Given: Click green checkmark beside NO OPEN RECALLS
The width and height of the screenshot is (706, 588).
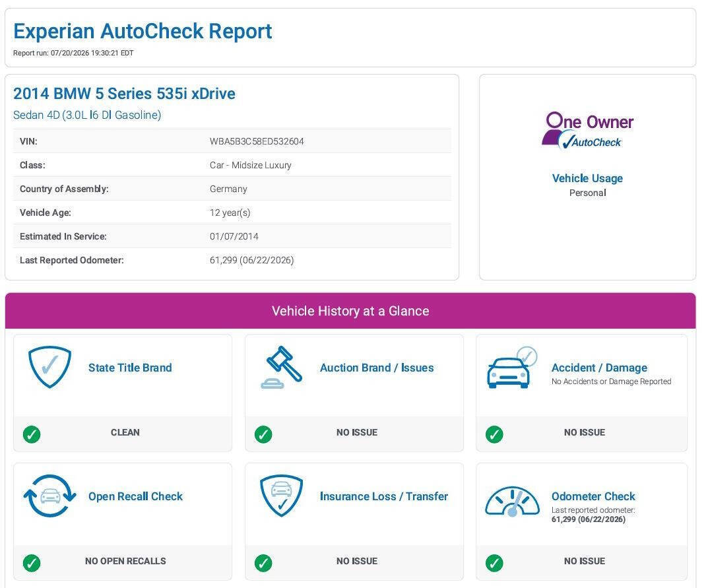Looking at the screenshot, I should point(32,563).
